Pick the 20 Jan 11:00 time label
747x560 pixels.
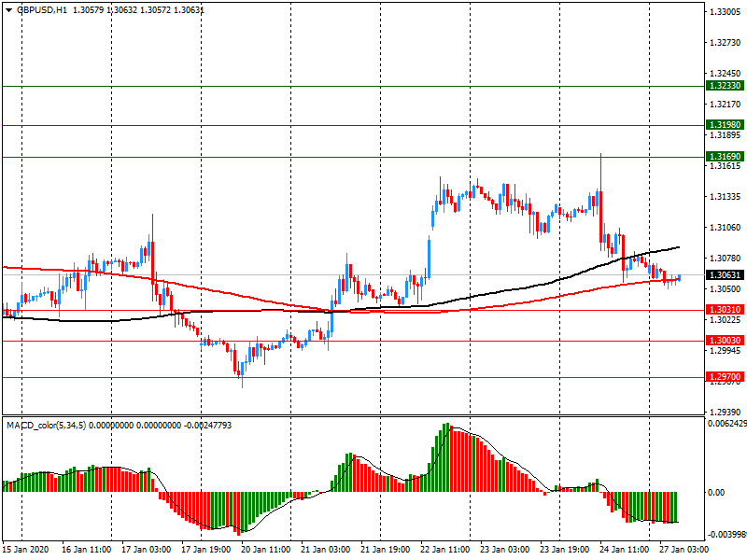pos(264,550)
